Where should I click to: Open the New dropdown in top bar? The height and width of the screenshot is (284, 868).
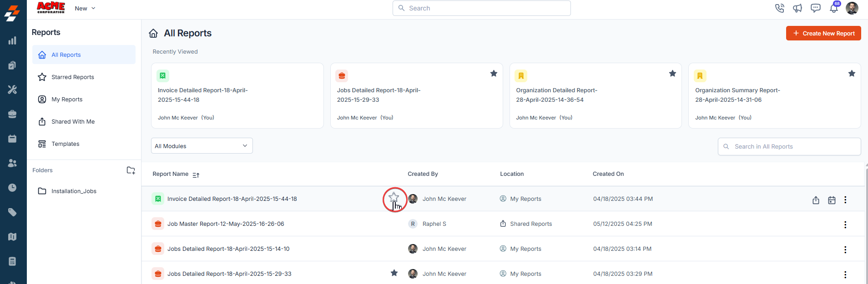click(85, 8)
